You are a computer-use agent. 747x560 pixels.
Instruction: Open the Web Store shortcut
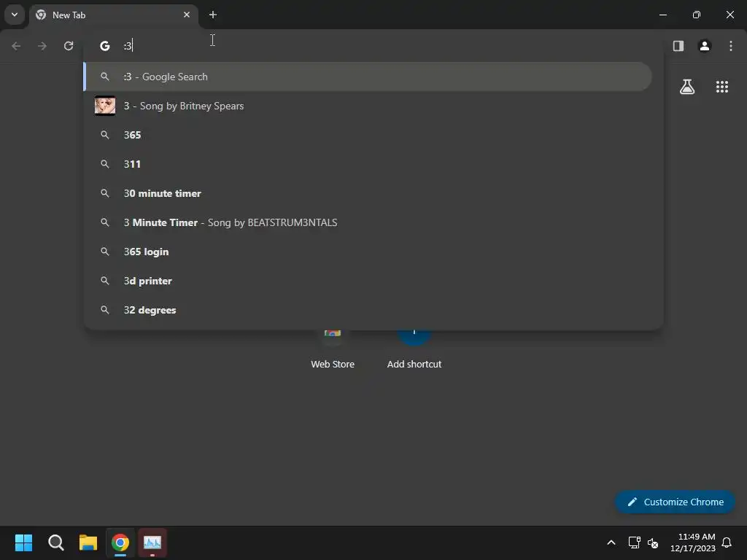coord(333,350)
